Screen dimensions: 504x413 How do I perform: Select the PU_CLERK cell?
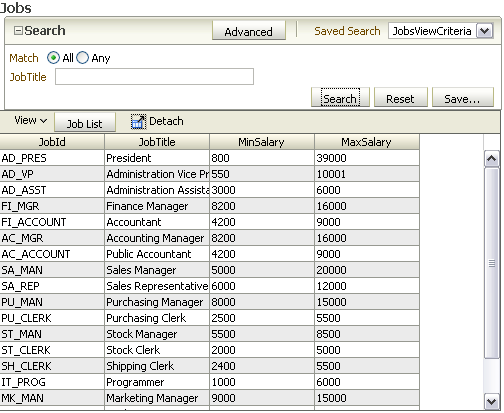click(x=52, y=318)
